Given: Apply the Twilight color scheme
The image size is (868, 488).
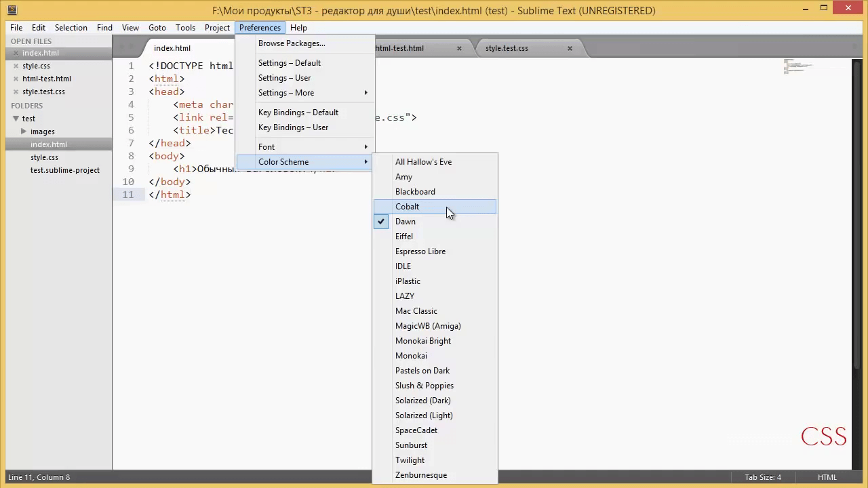Looking at the screenshot, I should [435, 460].
